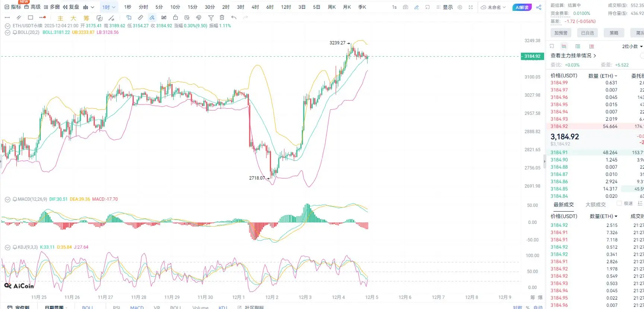Viewport: 644px width, 309px height.
Task: Open order book 数量 (ETH) unit dropdown
Action: tap(603, 76)
